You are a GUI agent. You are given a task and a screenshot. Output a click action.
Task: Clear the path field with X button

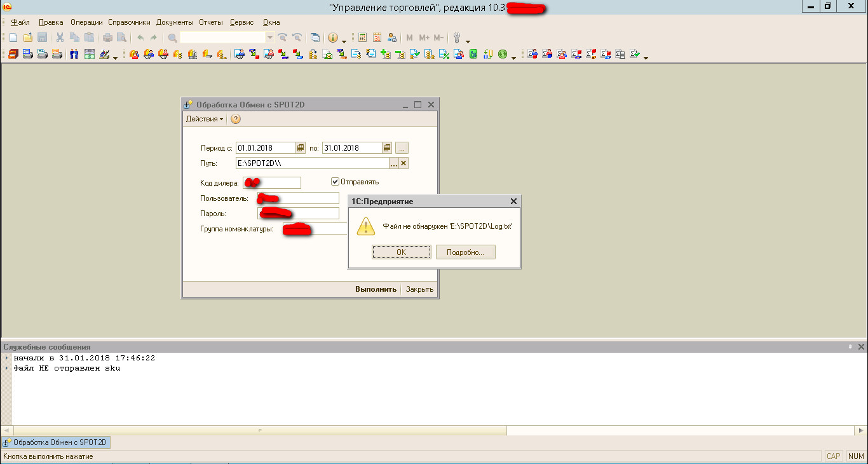point(403,163)
